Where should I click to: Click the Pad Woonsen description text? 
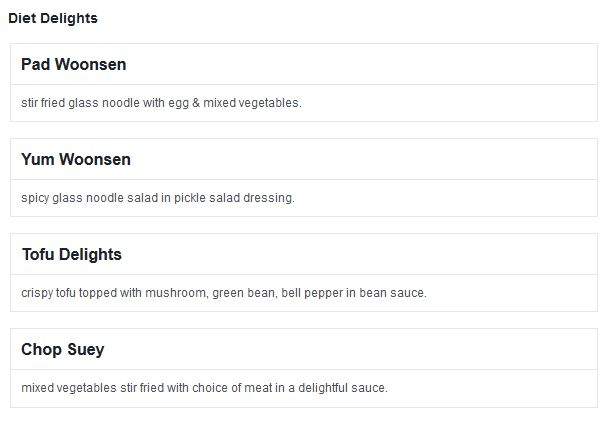point(161,103)
